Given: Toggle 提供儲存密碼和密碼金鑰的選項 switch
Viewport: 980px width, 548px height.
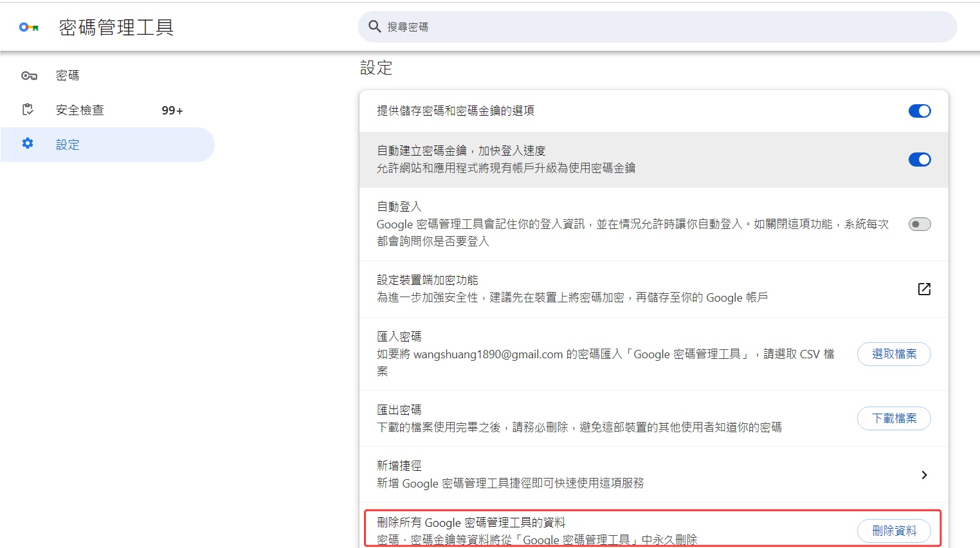Looking at the screenshot, I should point(920,111).
